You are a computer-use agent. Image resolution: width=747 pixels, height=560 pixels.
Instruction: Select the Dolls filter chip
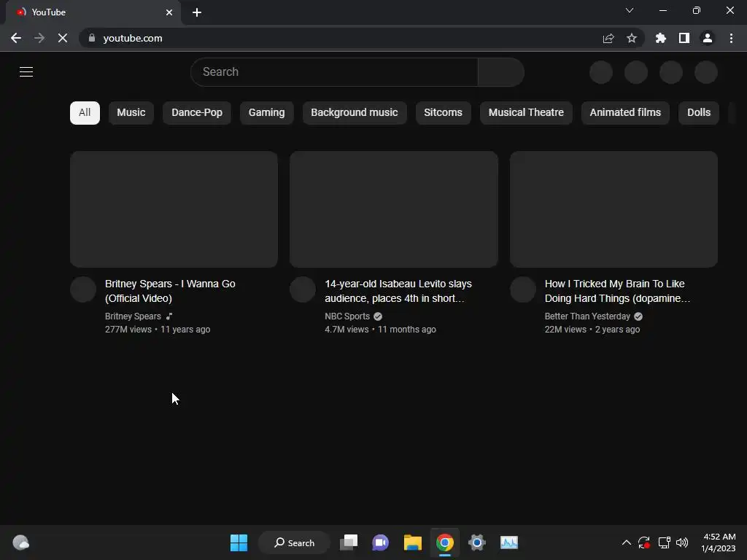[698, 113]
